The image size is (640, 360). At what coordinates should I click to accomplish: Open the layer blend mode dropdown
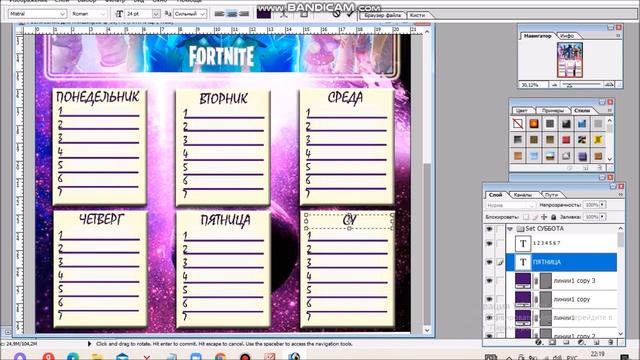click(510, 205)
